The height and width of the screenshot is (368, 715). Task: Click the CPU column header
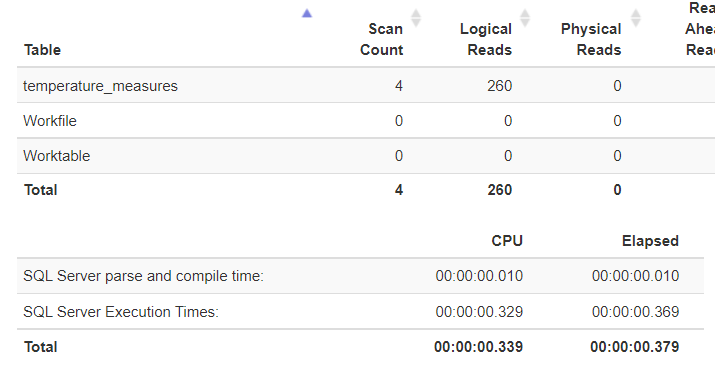click(x=507, y=241)
